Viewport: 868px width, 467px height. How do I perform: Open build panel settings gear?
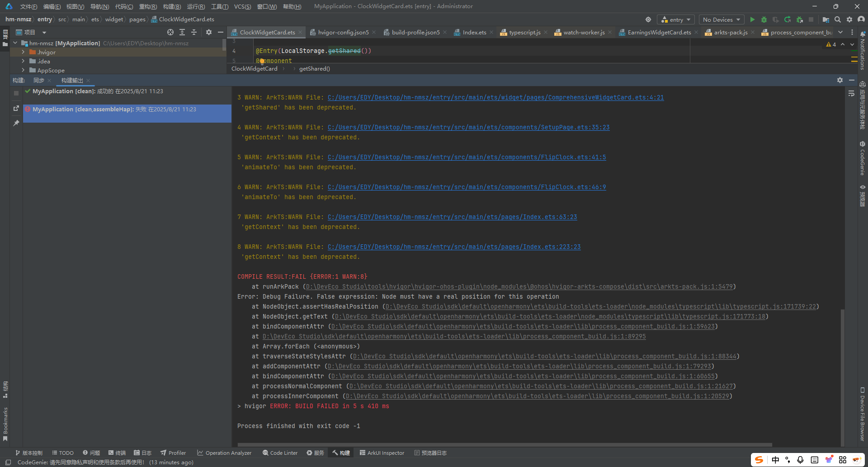point(840,80)
